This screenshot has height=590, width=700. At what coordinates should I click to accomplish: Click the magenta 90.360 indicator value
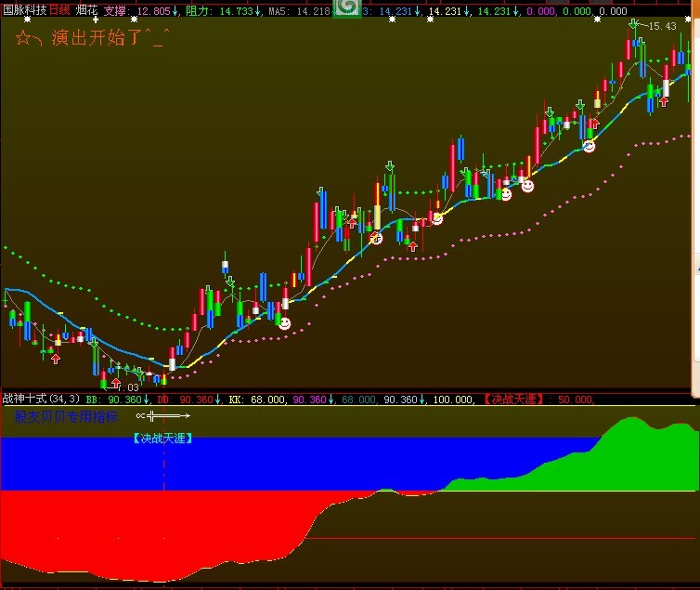[x=309, y=400]
